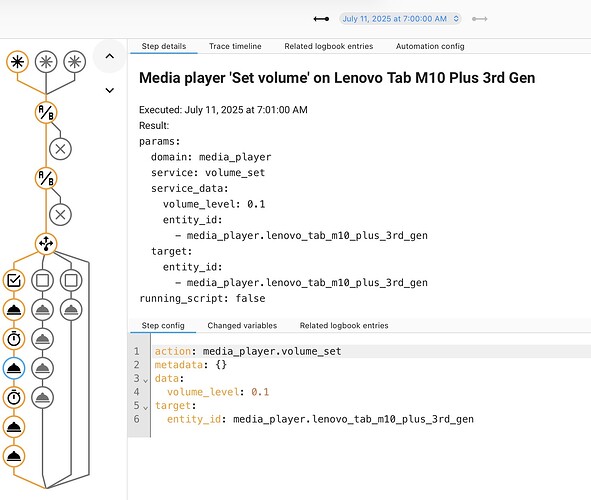
Task: Click the Media player 'Set volume' heading
Action: pyautogui.click(x=337, y=78)
